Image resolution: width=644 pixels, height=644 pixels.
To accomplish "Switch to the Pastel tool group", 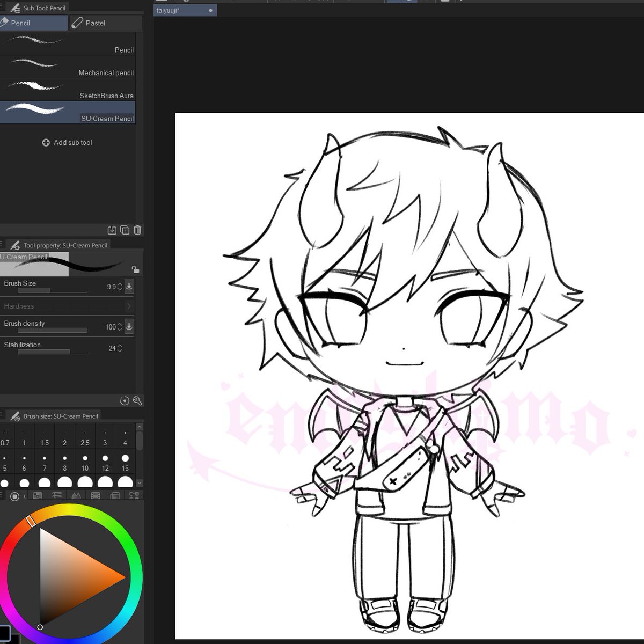I will click(x=106, y=23).
